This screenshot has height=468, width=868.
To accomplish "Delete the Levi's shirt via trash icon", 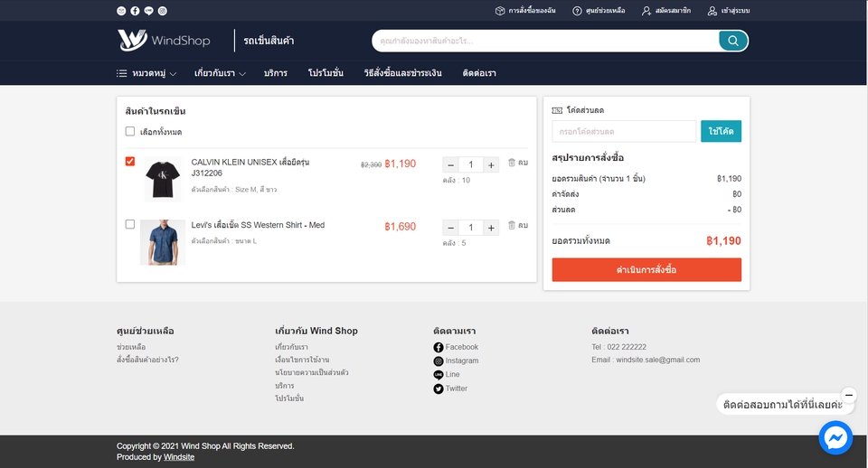I will pyautogui.click(x=512, y=225).
